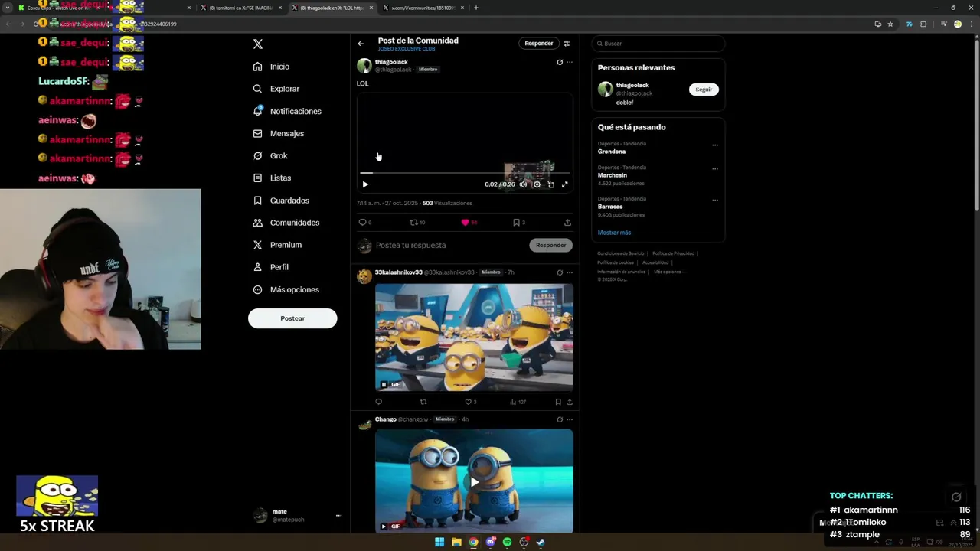This screenshot has width=980, height=551.
Task: Click Grok icon on 33kalashnikov33 reply
Action: [560, 272]
